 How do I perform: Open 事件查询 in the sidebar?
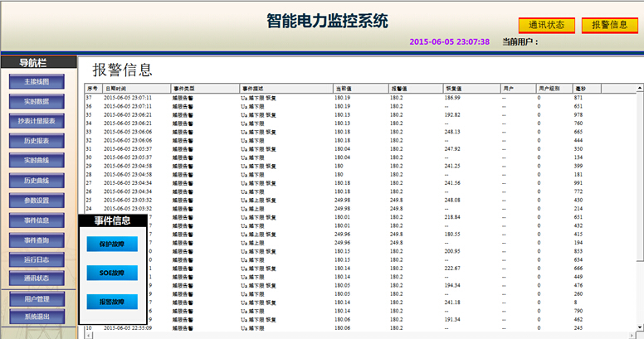pyautogui.click(x=37, y=240)
